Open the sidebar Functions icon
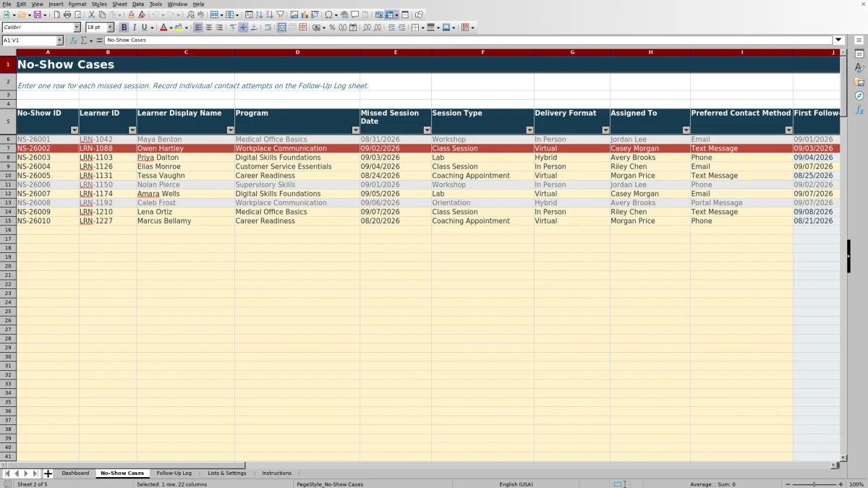Viewport: 868px width, 488px height. pyautogui.click(x=859, y=110)
